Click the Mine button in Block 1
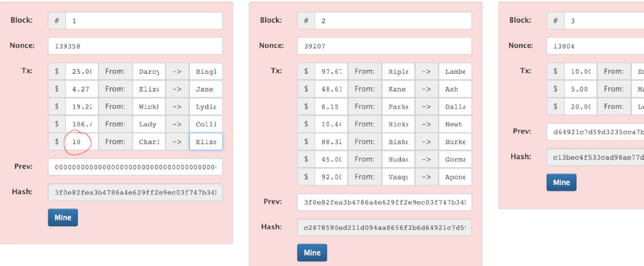Screen dimensions: 644x266 click(x=63, y=218)
